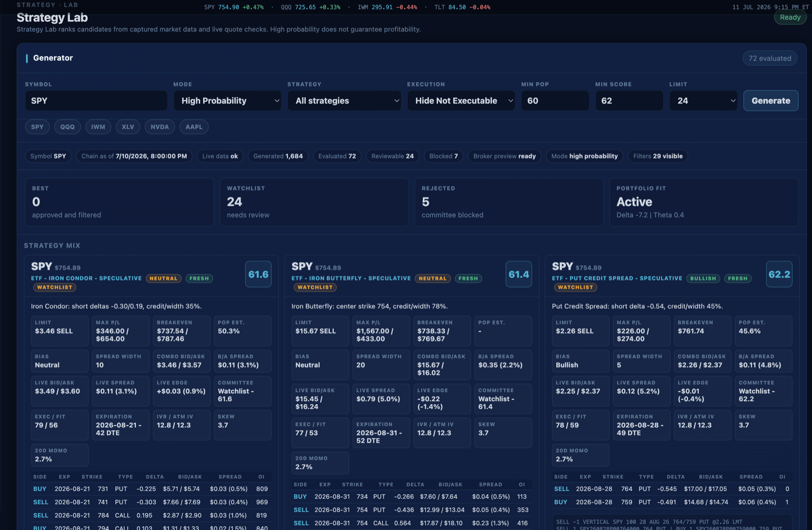Click the SELL 741 PUT leg row
Viewport: 812px width, 530px height.
point(151,502)
